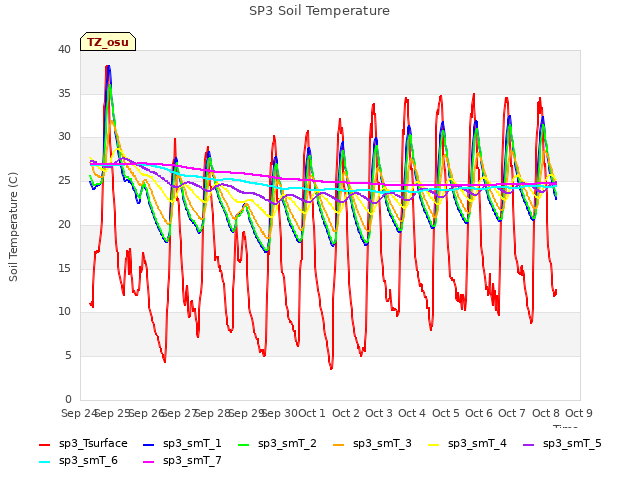Click the 5 y-axis tick label
The height and width of the screenshot is (480, 640).
coord(68,356)
